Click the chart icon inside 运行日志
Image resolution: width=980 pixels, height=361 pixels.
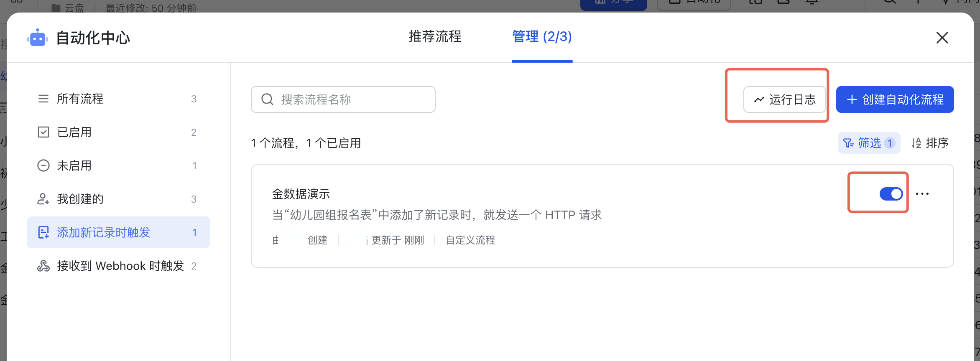[x=759, y=99]
